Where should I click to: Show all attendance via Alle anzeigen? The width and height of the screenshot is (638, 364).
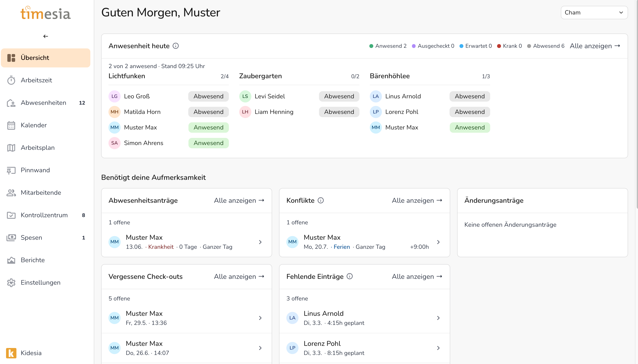pyautogui.click(x=595, y=46)
